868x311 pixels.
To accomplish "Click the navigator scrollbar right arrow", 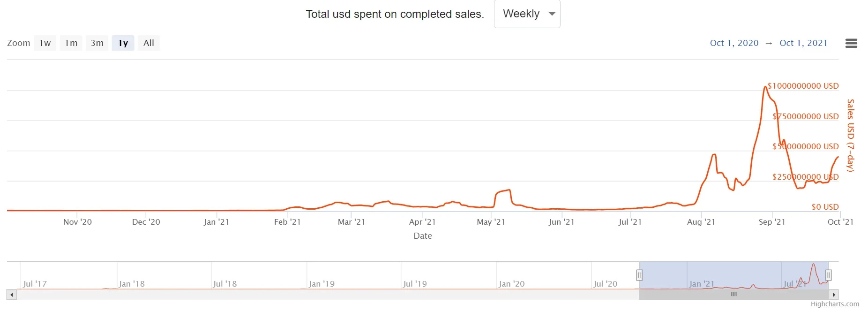I will tap(834, 295).
